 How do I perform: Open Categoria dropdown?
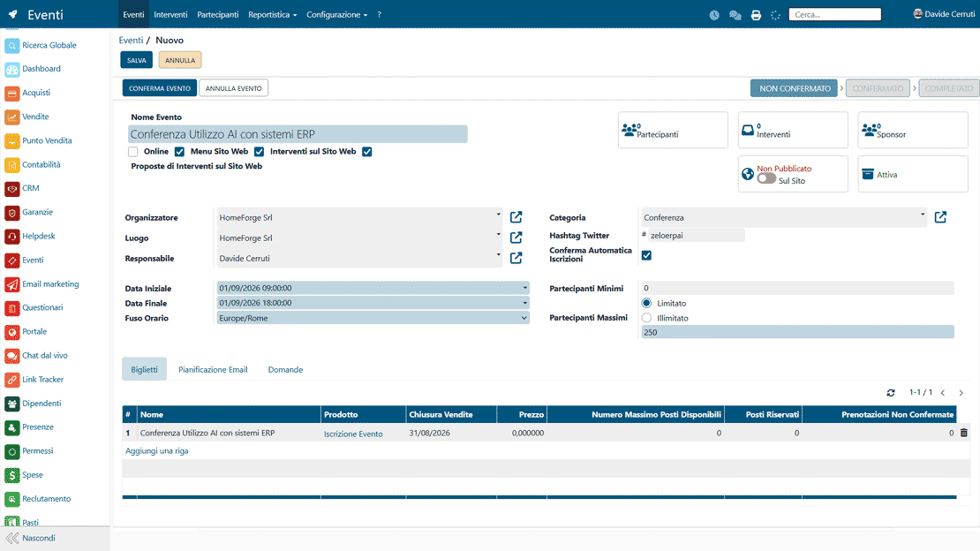[x=923, y=215]
